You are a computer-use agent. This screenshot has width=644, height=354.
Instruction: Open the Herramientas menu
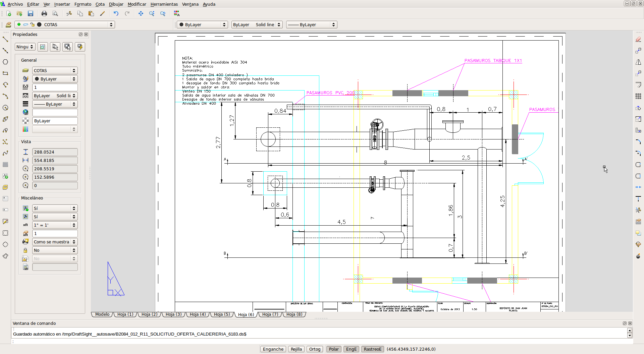pos(164,4)
